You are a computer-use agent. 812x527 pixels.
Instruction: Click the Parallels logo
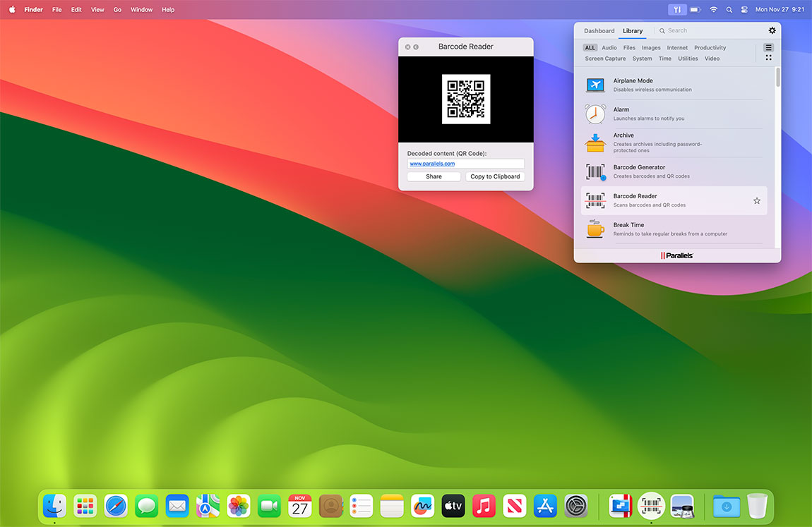tap(676, 255)
